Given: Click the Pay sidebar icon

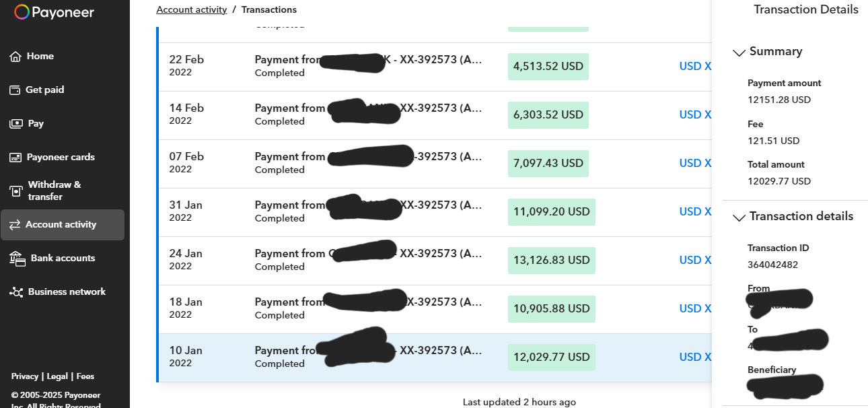Looking at the screenshot, I should click(15, 124).
